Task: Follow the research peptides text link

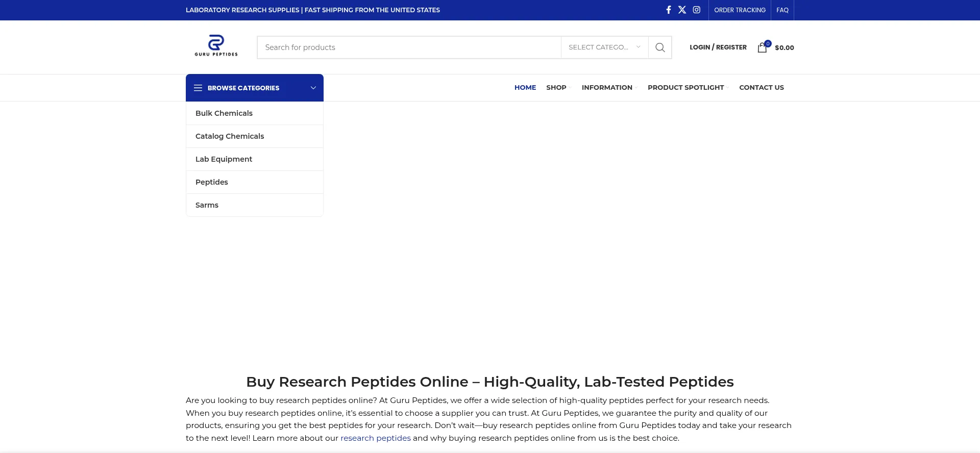Action: pyautogui.click(x=376, y=438)
